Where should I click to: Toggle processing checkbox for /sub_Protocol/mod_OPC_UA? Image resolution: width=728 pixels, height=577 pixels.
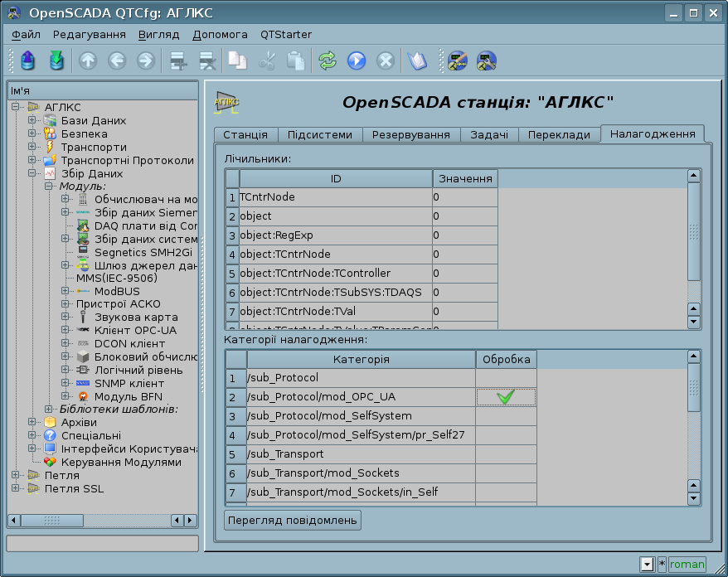tap(506, 397)
